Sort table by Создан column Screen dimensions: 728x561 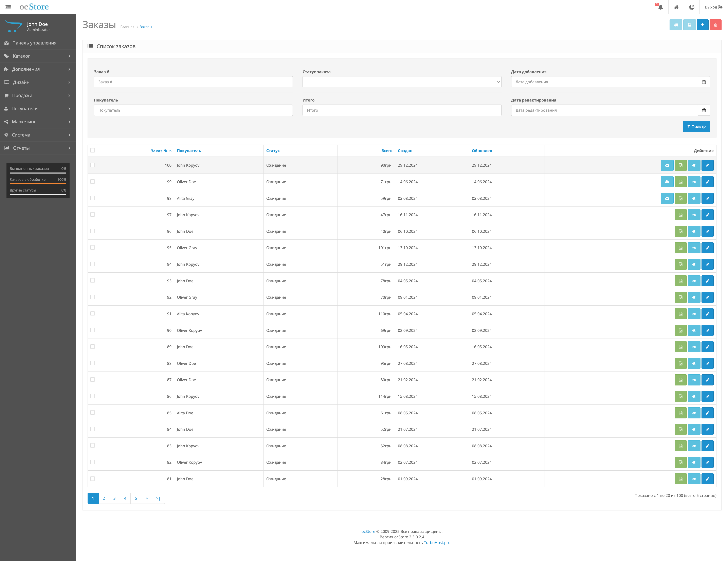pyautogui.click(x=405, y=151)
